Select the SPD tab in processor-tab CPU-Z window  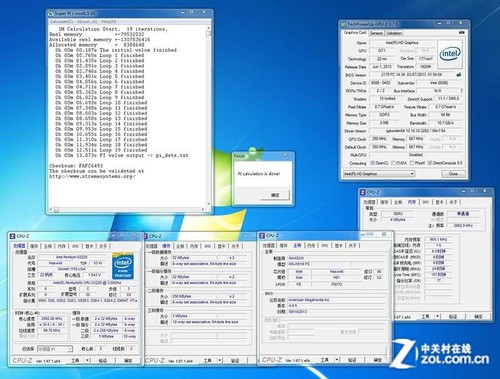75,246
